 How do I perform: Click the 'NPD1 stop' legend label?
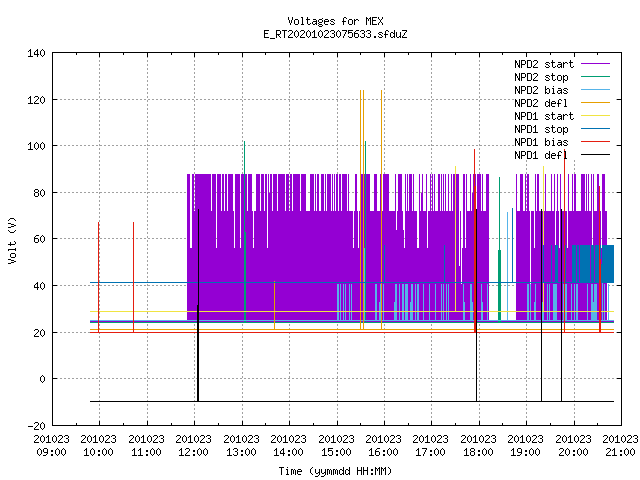[x=541, y=129]
